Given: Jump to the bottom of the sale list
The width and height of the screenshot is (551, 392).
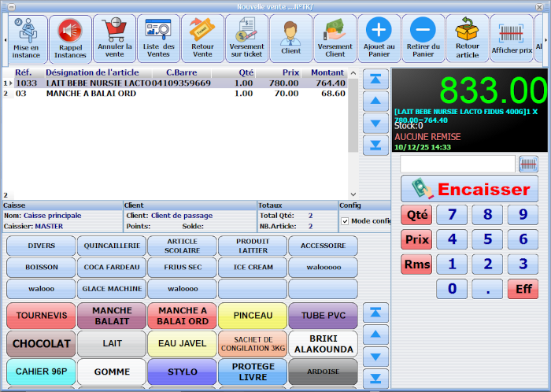Looking at the screenshot, I should point(375,144).
